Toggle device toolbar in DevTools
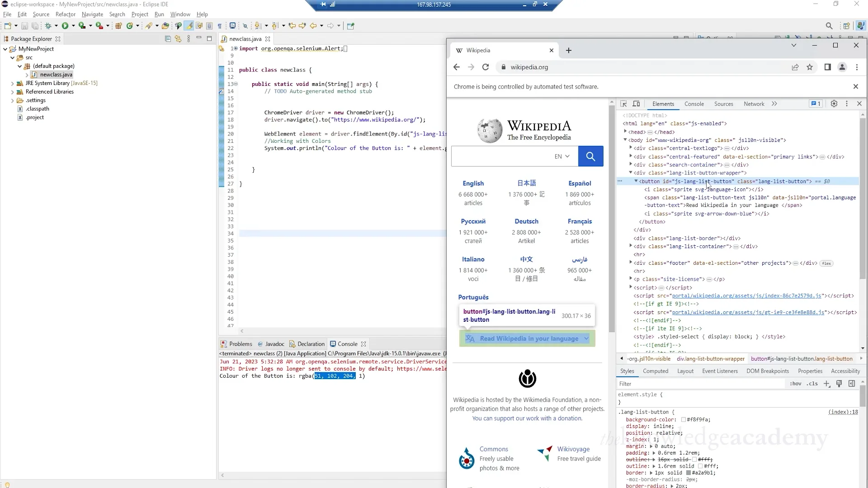Screen dimensions: 868x488 636,104
